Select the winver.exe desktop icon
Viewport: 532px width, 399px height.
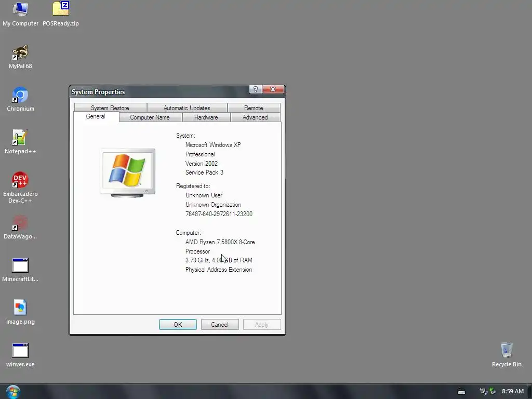20,354
